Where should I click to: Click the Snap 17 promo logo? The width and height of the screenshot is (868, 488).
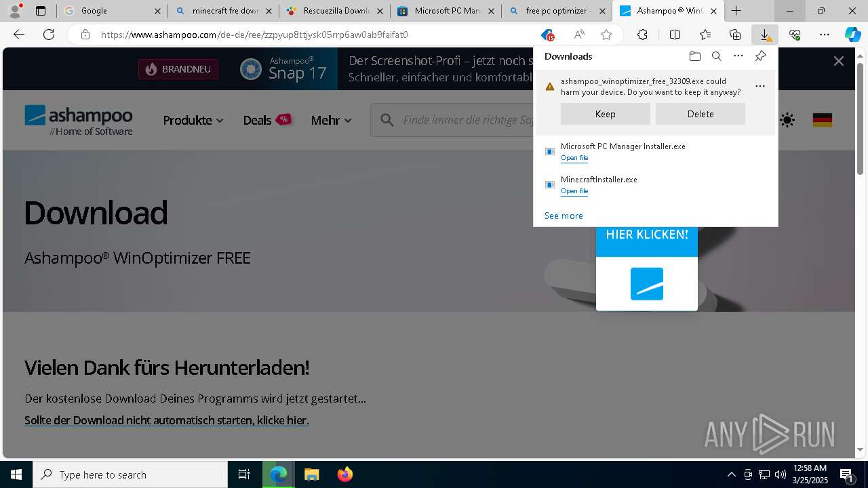click(x=283, y=69)
